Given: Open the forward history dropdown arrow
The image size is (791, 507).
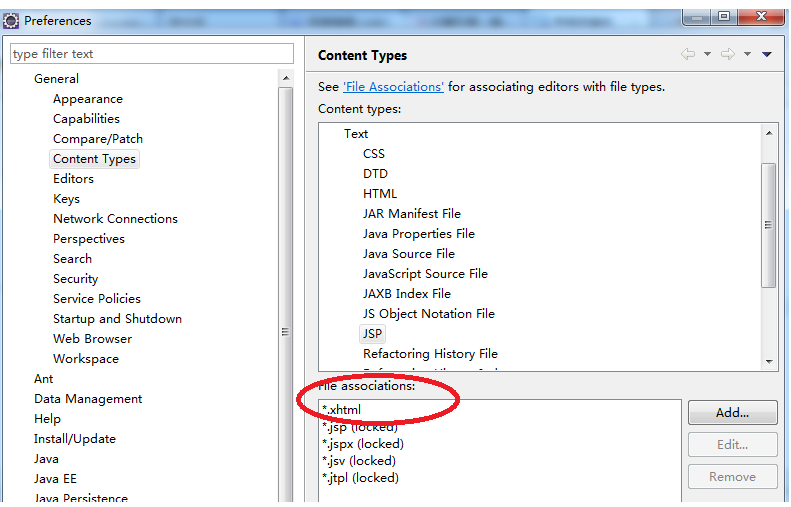Looking at the screenshot, I should (x=747, y=55).
